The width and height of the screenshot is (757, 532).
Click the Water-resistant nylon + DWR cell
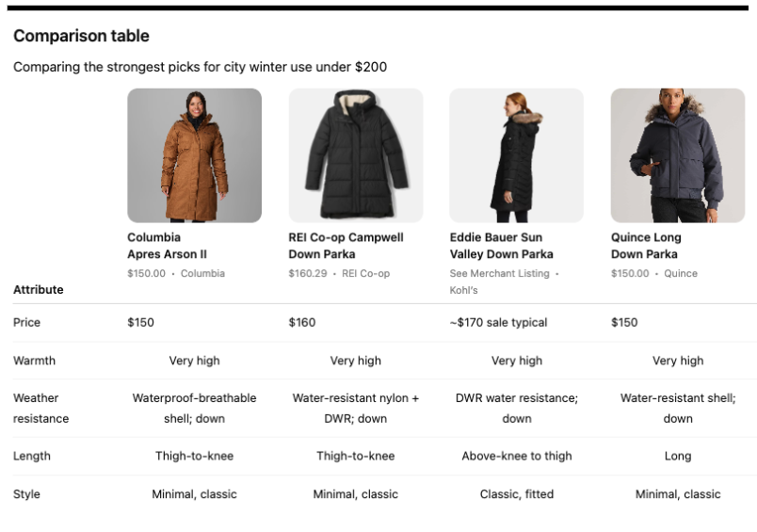(x=356, y=409)
